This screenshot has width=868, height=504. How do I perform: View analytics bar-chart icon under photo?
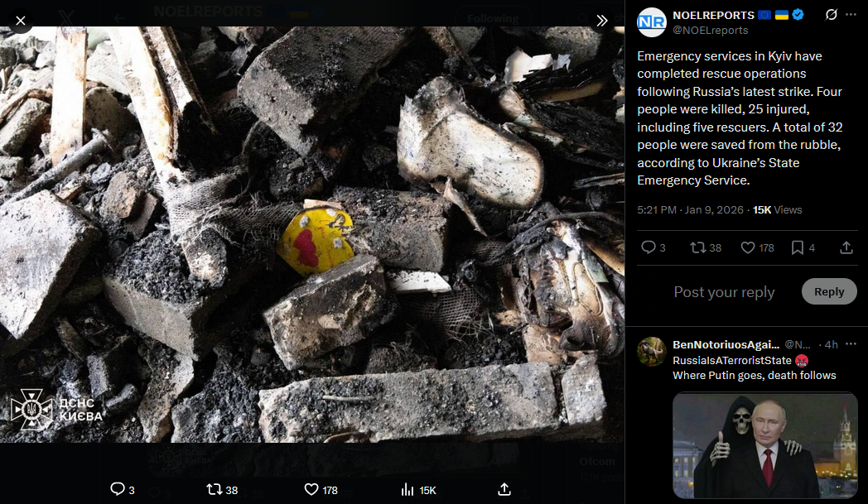tap(407, 489)
